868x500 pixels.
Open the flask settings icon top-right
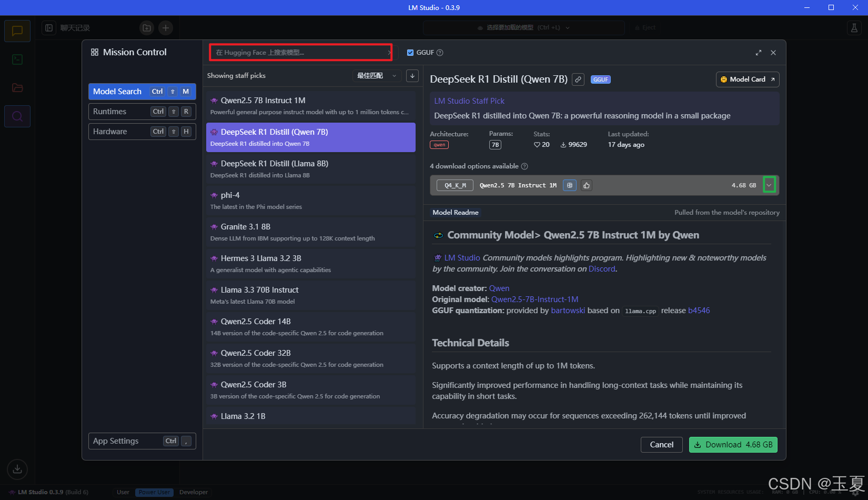pos(854,28)
